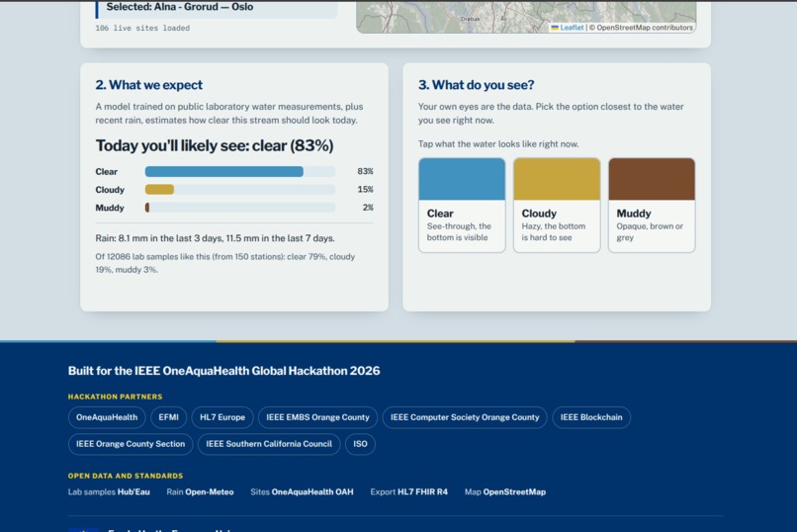This screenshot has height=532, width=797.
Task: Open the OneAquaHealth partner chip
Action: coord(107,417)
